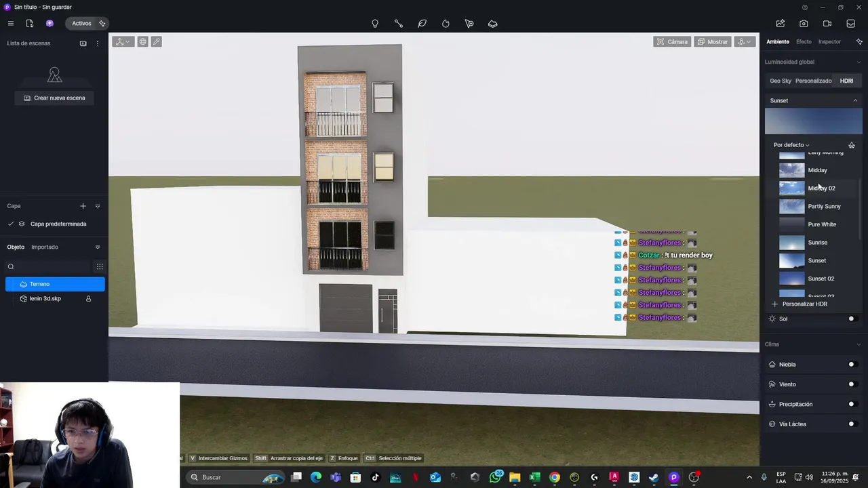Click the panorama render icon

[850, 23]
